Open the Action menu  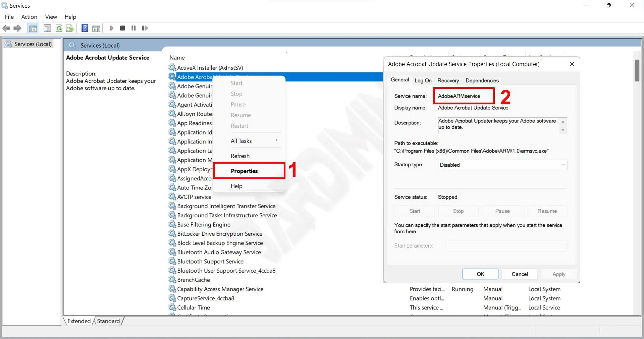click(x=29, y=17)
